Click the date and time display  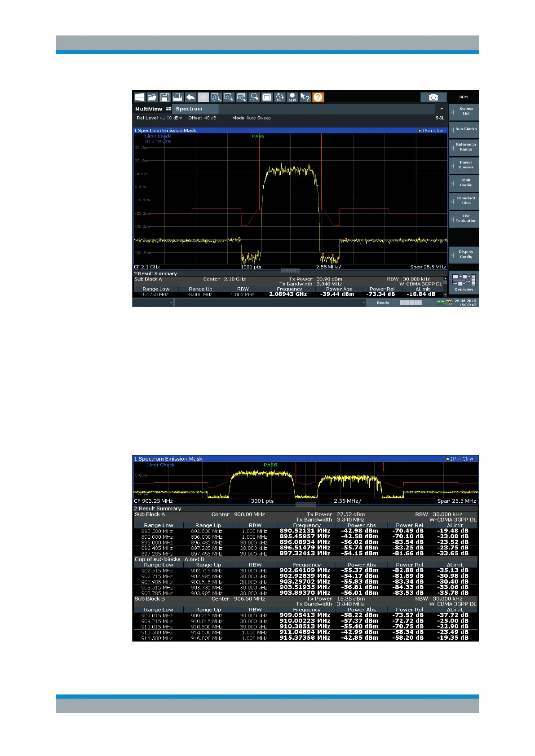coord(465,303)
